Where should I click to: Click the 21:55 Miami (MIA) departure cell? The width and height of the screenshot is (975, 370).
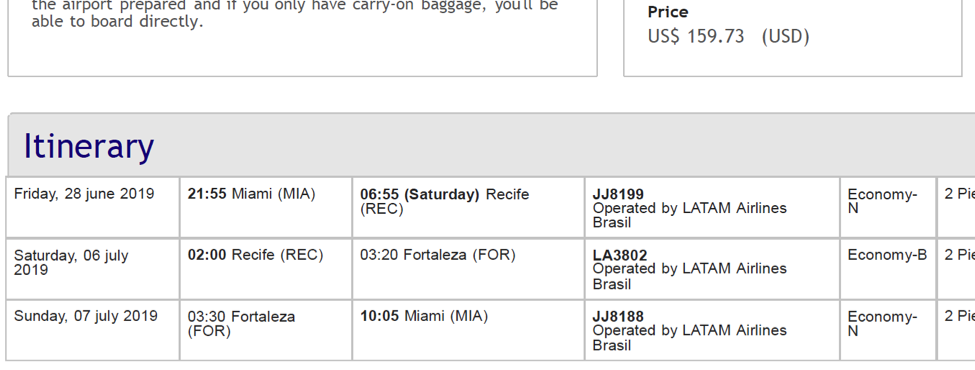coord(266,207)
